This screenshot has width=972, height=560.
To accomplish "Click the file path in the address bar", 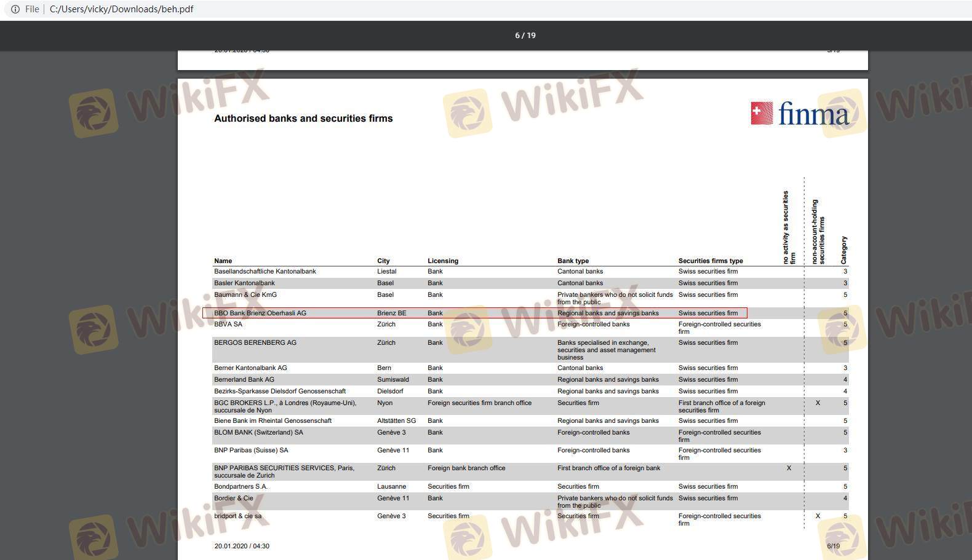I will click(x=121, y=9).
